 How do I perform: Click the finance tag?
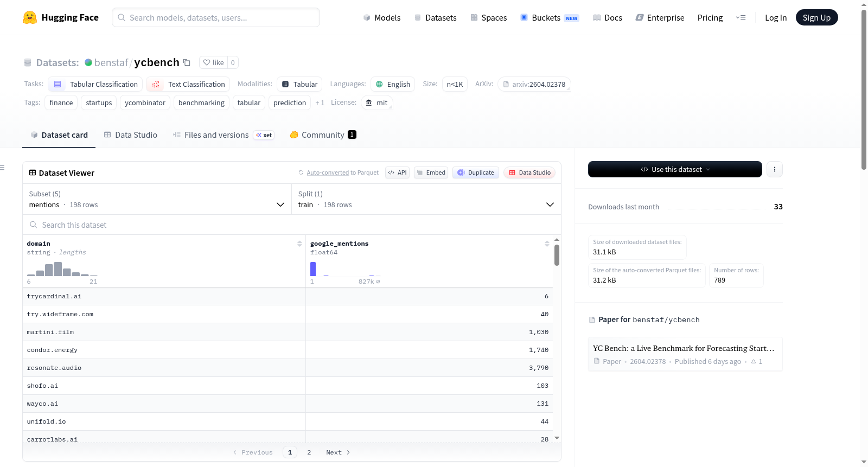(x=61, y=103)
